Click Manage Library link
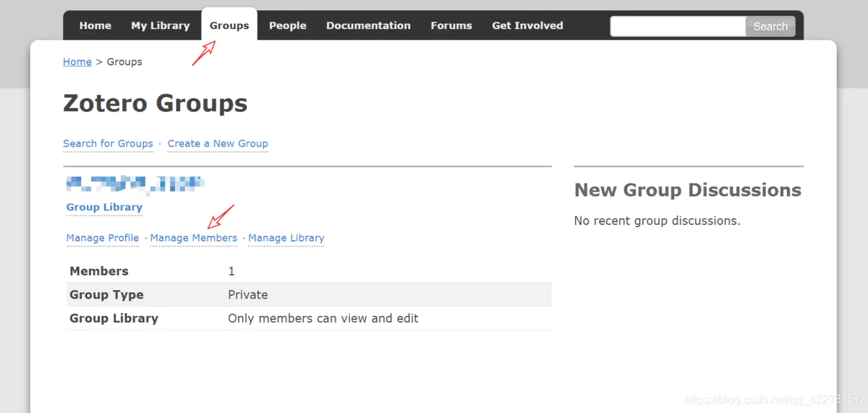This screenshot has height=413, width=868. [x=286, y=238]
